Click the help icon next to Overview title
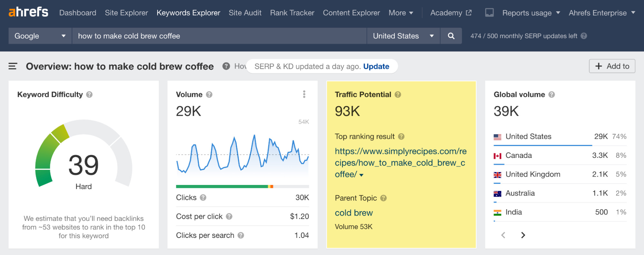 click(x=226, y=66)
